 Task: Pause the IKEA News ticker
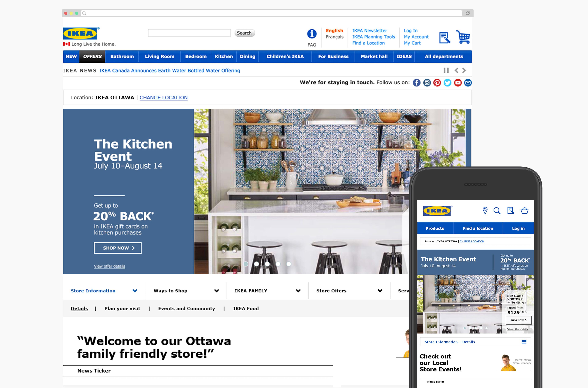tap(446, 71)
